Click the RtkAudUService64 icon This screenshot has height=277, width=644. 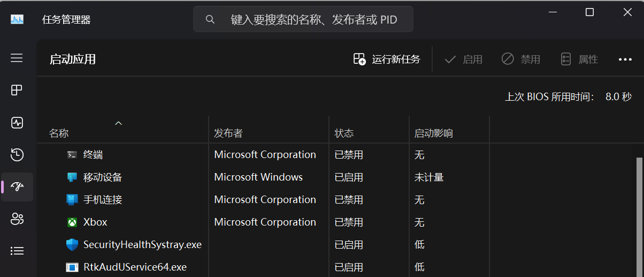point(72,267)
